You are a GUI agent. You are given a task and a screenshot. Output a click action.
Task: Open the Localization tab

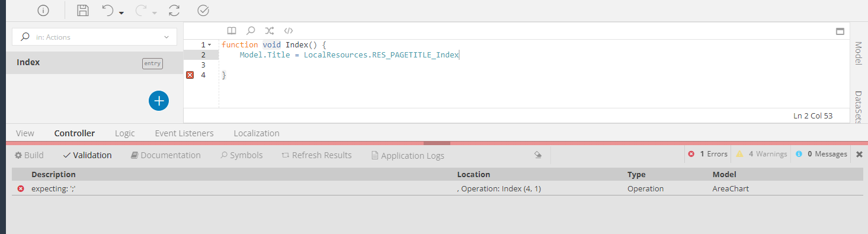click(x=257, y=133)
